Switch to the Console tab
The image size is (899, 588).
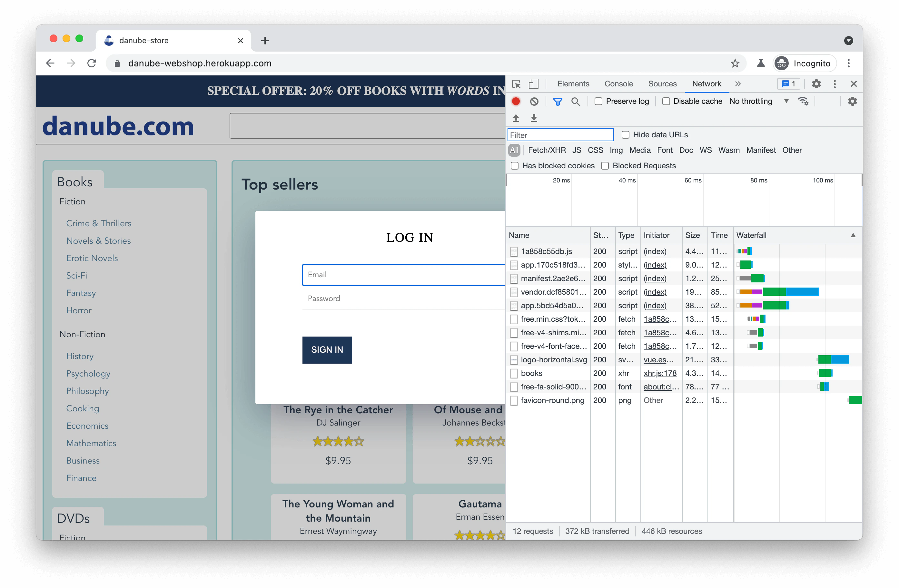pos(618,84)
